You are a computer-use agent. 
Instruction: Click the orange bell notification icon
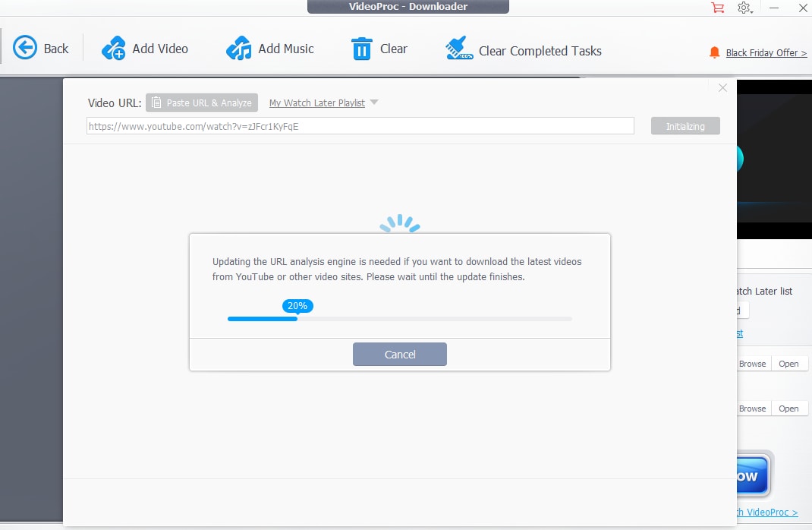point(714,52)
